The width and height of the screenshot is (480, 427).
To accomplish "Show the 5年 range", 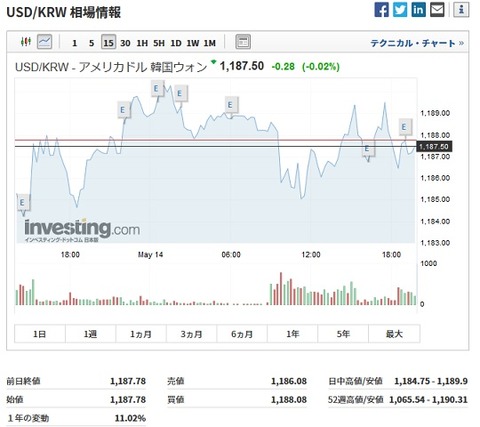I will (x=343, y=334).
